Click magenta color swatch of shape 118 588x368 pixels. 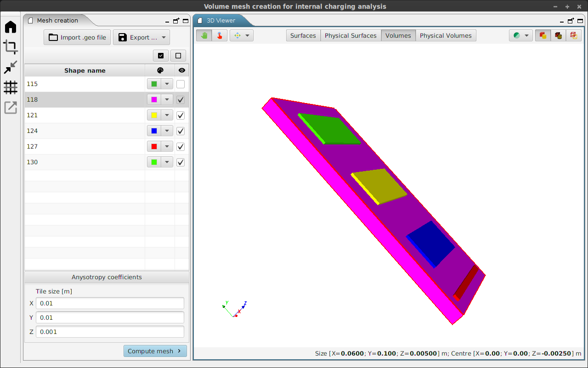tap(154, 100)
